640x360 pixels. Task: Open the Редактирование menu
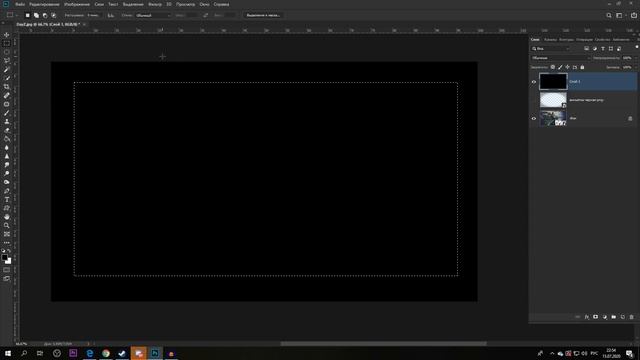pyautogui.click(x=44, y=4)
